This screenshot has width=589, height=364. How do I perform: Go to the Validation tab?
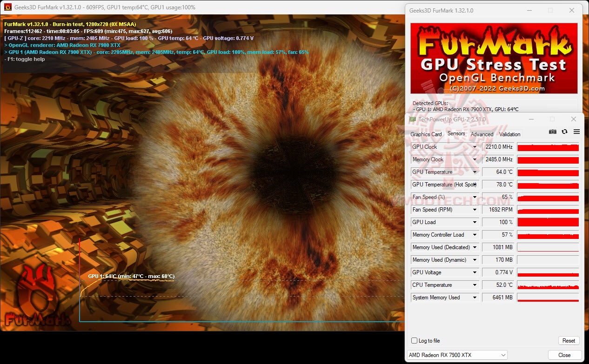pos(509,134)
